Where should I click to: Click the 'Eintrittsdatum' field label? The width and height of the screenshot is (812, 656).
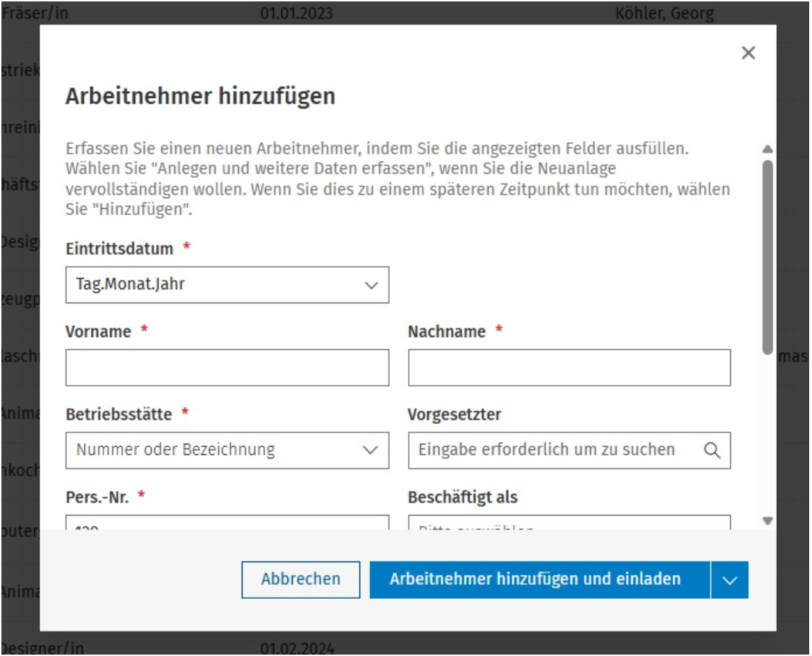(119, 249)
